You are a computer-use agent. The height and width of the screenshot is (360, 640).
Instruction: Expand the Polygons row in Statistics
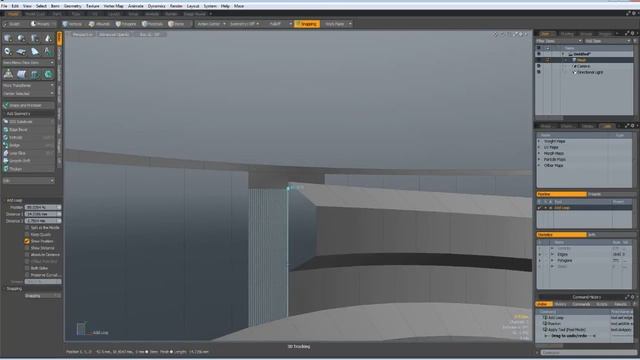coord(553,260)
